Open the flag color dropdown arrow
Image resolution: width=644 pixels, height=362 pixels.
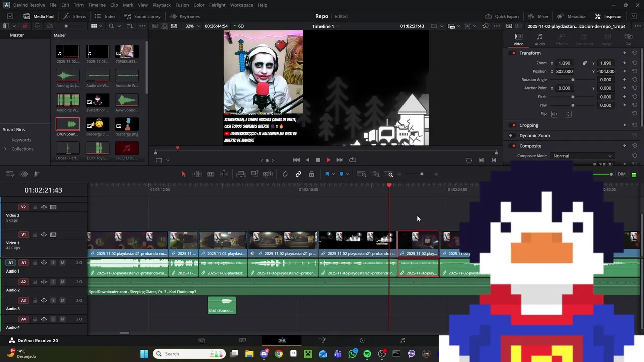click(x=333, y=174)
